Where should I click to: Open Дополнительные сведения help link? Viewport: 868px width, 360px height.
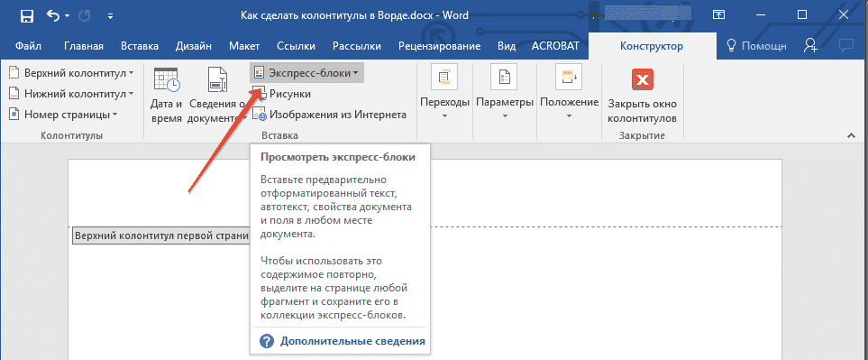point(343,341)
